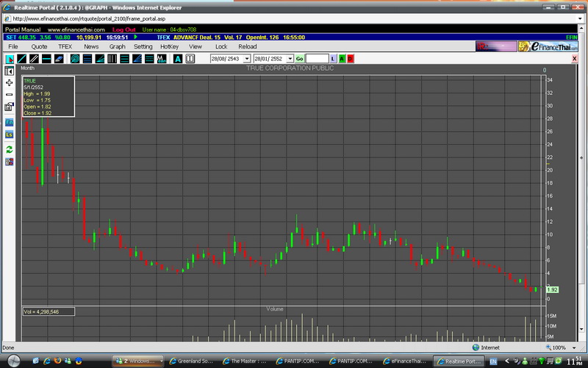Screen dimensions: 588x368
Task: Open the zoom 100% dropdown arrow
Action: [574, 347]
